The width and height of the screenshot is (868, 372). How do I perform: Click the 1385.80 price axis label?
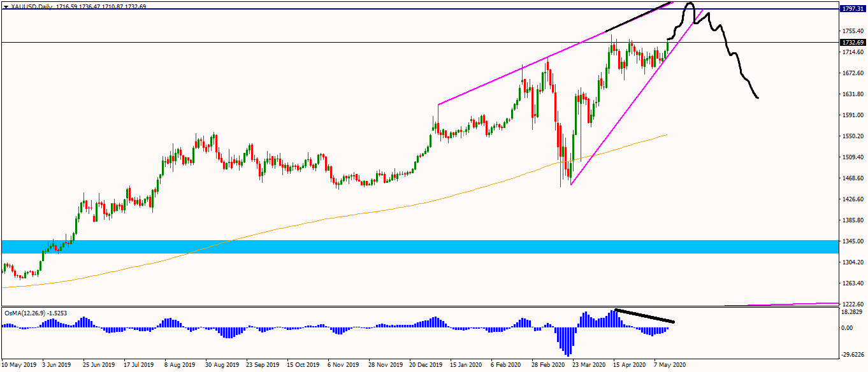click(x=853, y=220)
